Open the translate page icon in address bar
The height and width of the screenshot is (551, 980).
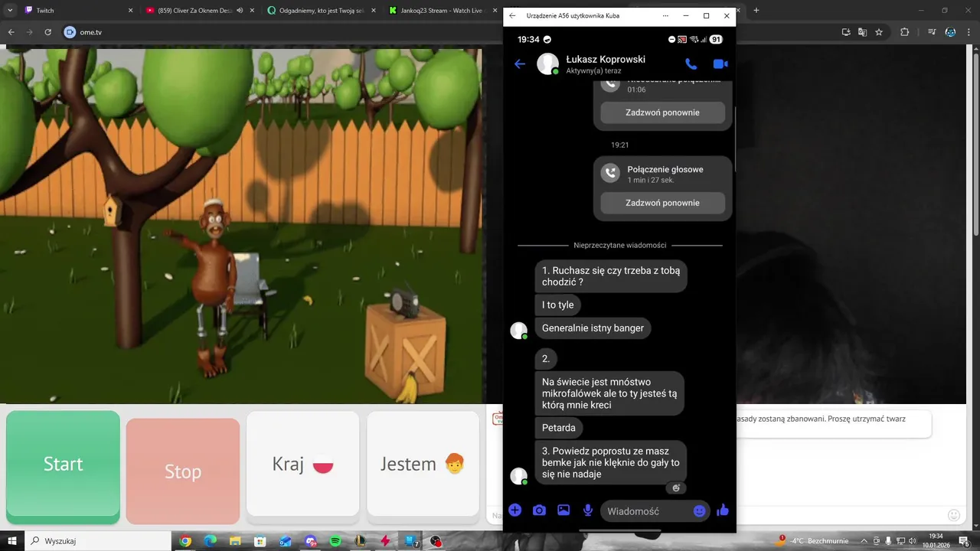(863, 32)
